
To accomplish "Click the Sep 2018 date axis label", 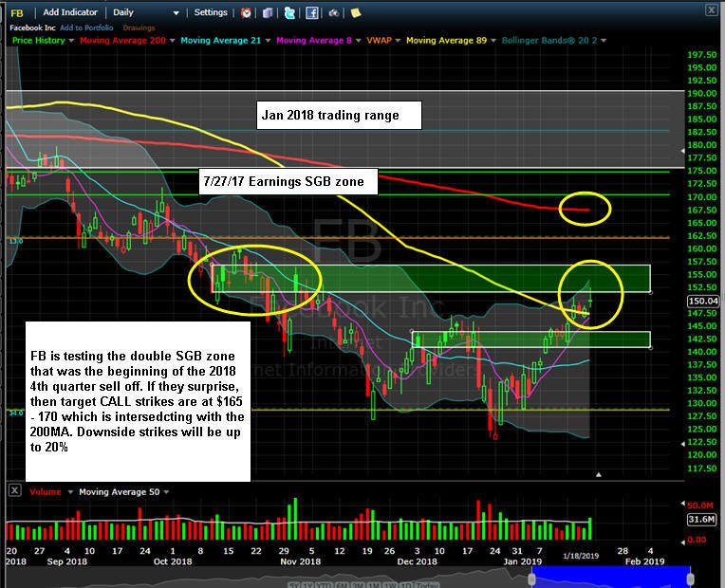I will click(x=67, y=561).
